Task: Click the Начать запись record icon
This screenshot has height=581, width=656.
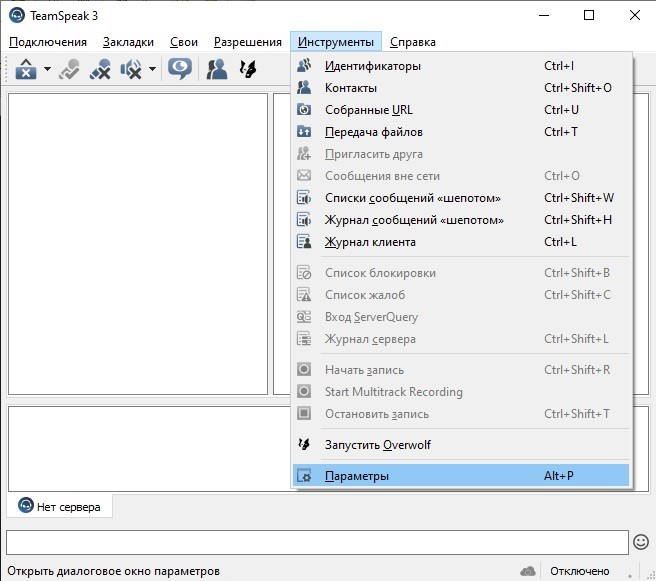Action: (304, 370)
